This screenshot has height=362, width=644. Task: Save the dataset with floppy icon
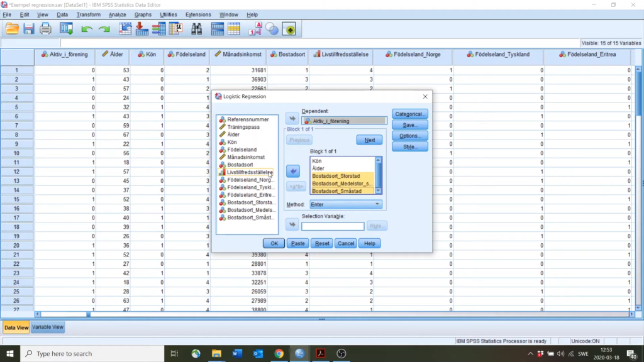[x=28, y=29]
